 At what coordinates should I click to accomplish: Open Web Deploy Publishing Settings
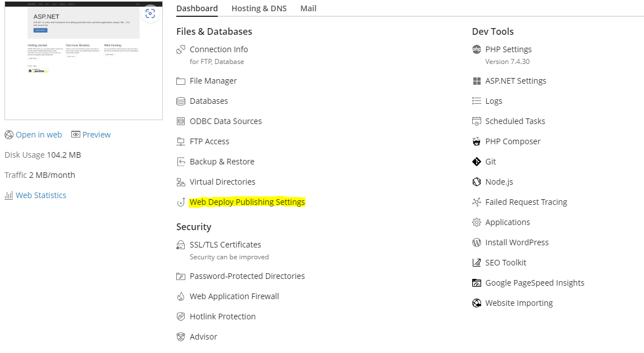(x=247, y=202)
